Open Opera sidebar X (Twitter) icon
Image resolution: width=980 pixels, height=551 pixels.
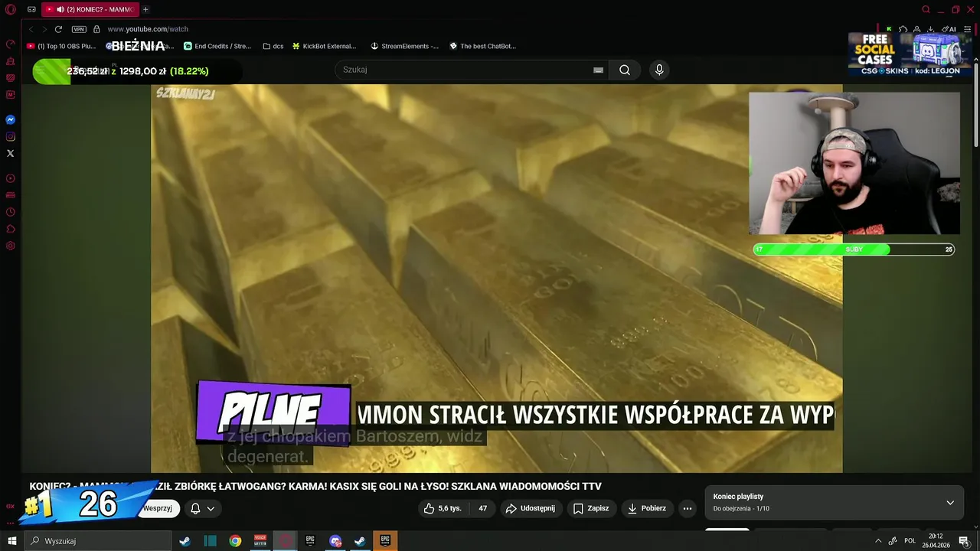(11, 153)
